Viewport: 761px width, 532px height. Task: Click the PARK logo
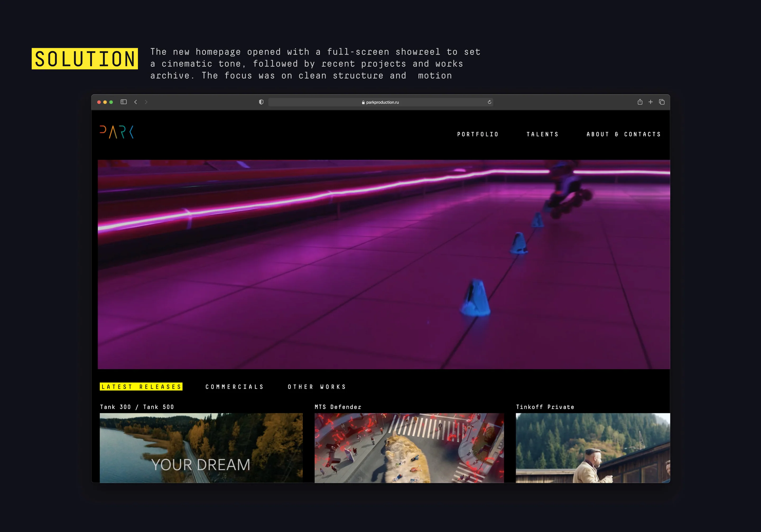[117, 132]
